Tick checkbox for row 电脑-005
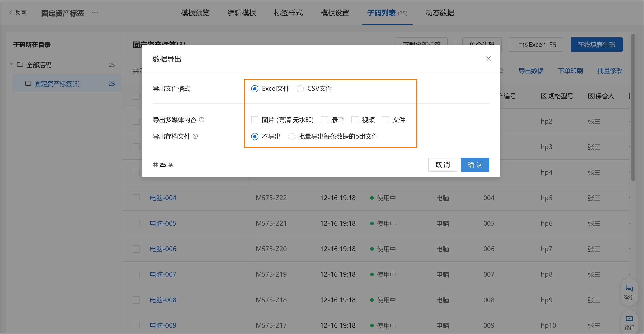The image size is (644, 334). tap(136, 223)
